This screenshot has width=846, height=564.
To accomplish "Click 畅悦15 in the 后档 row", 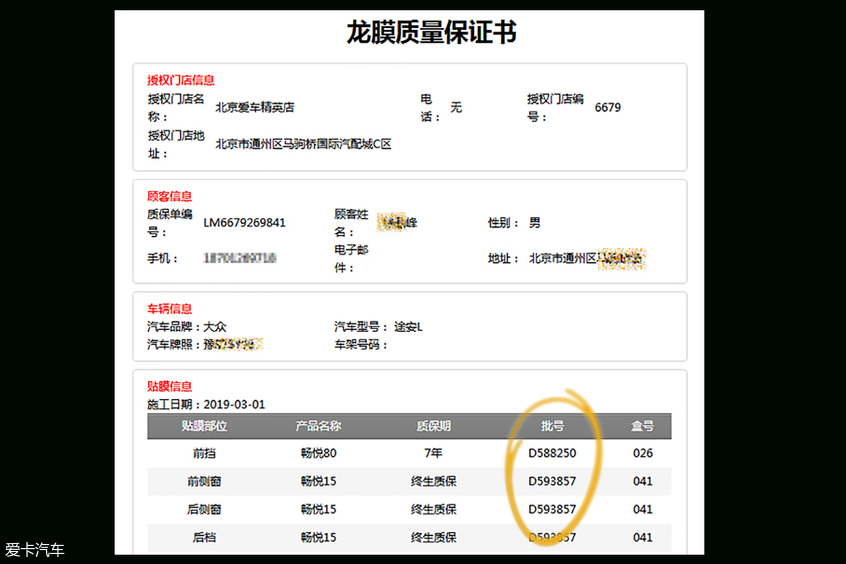I will 318,538.
